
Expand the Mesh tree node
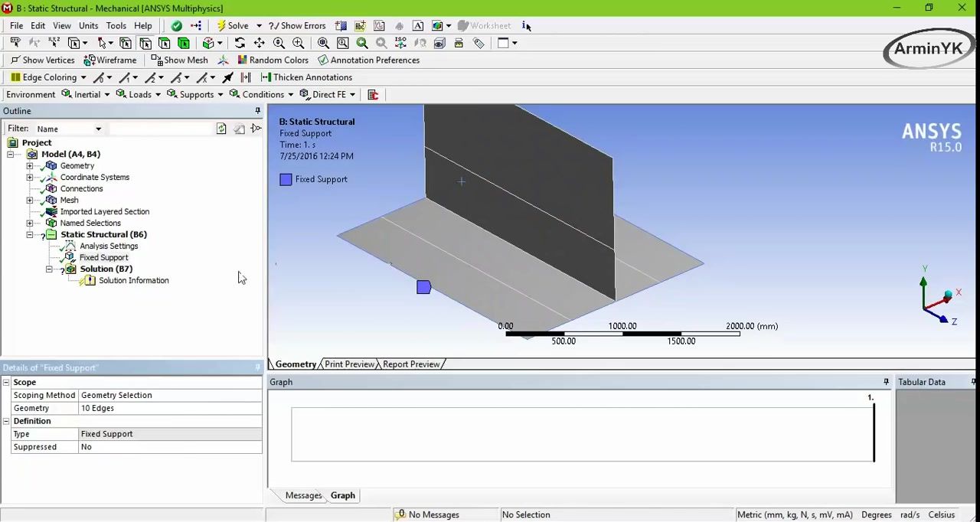[30, 200]
